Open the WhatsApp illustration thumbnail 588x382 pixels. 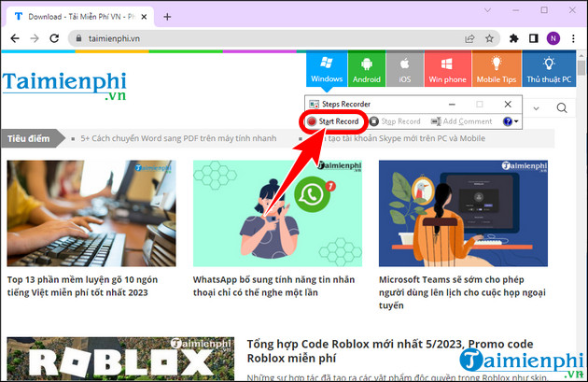(277, 214)
